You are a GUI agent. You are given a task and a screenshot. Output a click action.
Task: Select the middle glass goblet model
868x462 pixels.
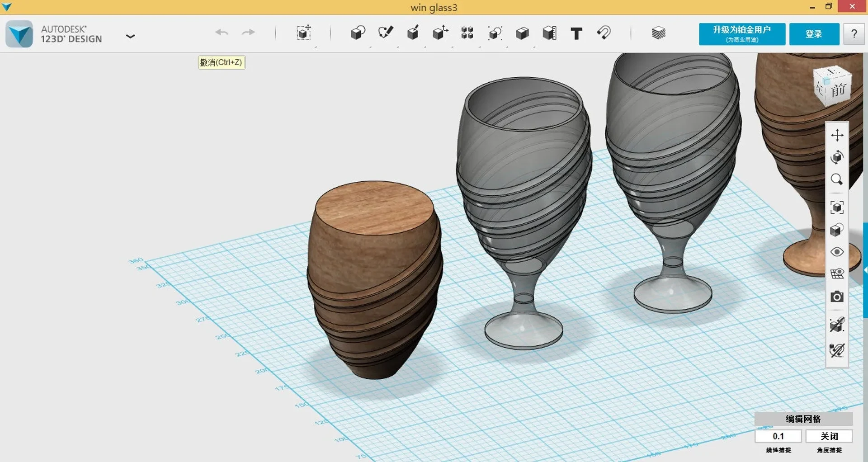[x=524, y=212]
